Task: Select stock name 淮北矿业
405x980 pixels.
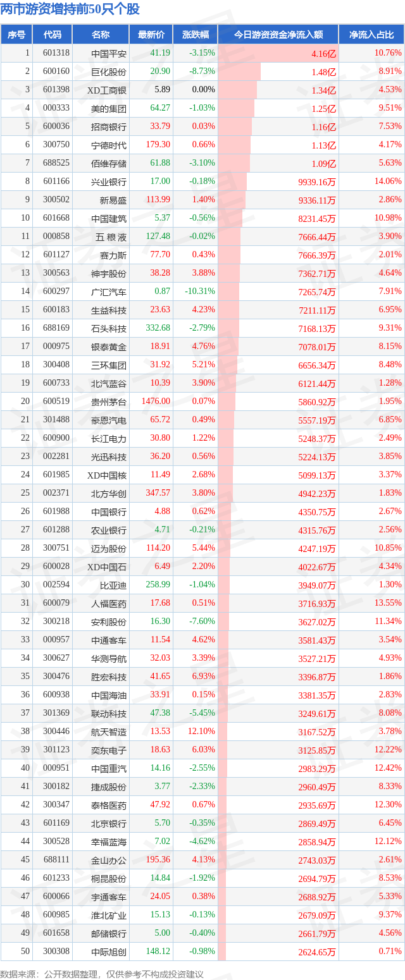Action: 109,916
